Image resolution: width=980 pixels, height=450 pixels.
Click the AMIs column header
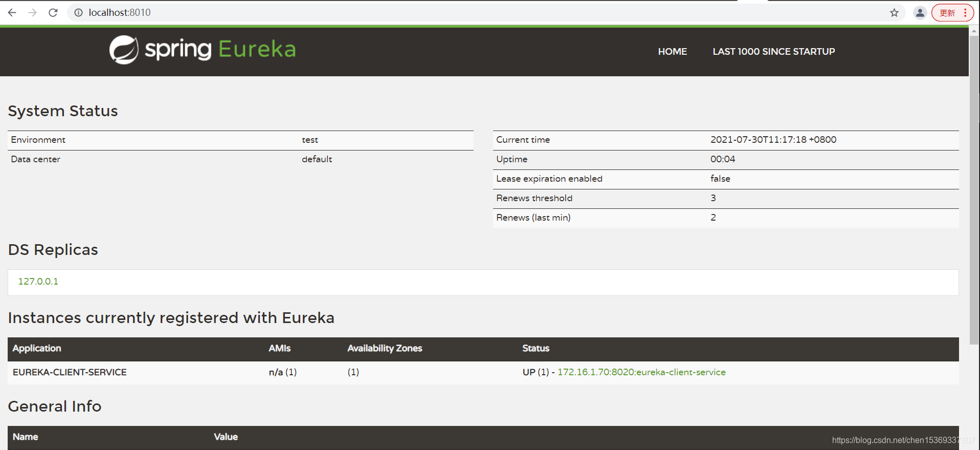[x=279, y=348]
